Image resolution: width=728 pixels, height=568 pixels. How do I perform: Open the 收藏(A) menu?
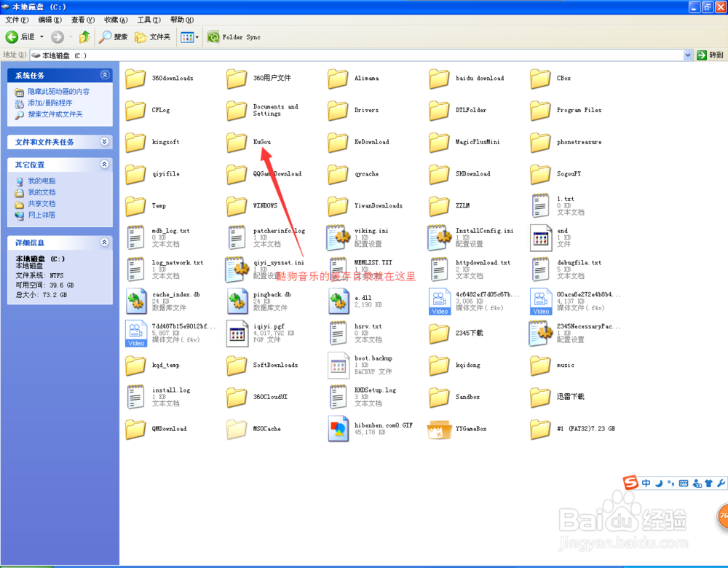pyautogui.click(x=116, y=20)
